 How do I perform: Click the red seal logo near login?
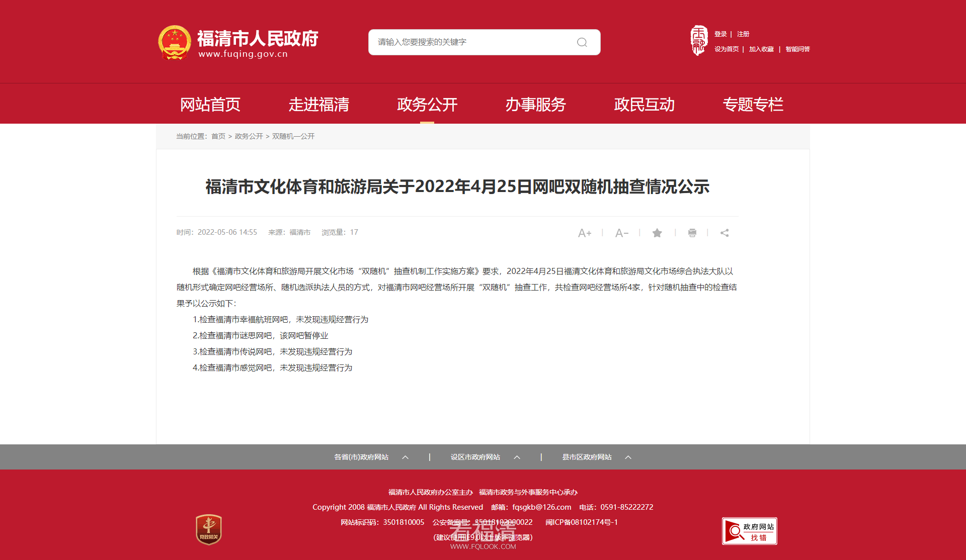[698, 40]
